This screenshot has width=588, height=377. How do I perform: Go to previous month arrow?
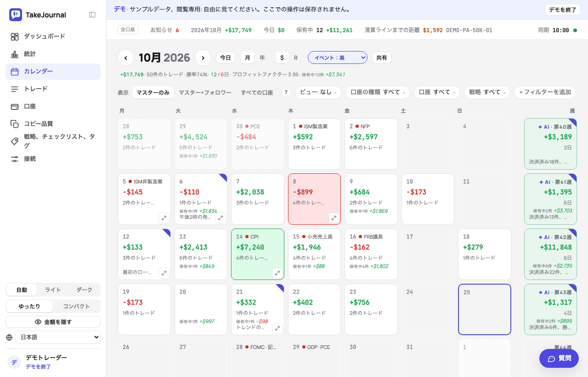click(x=126, y=57)
